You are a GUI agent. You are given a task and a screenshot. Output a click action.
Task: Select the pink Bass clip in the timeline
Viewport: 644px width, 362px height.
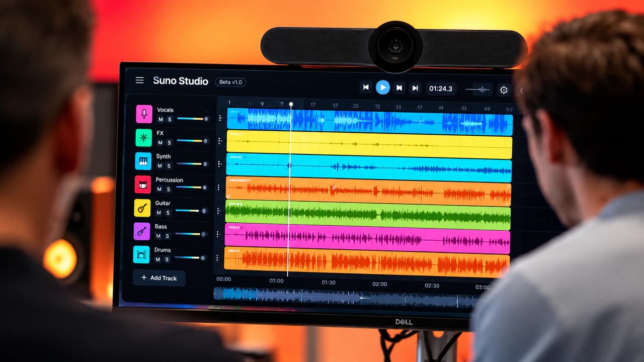point(367,238)
